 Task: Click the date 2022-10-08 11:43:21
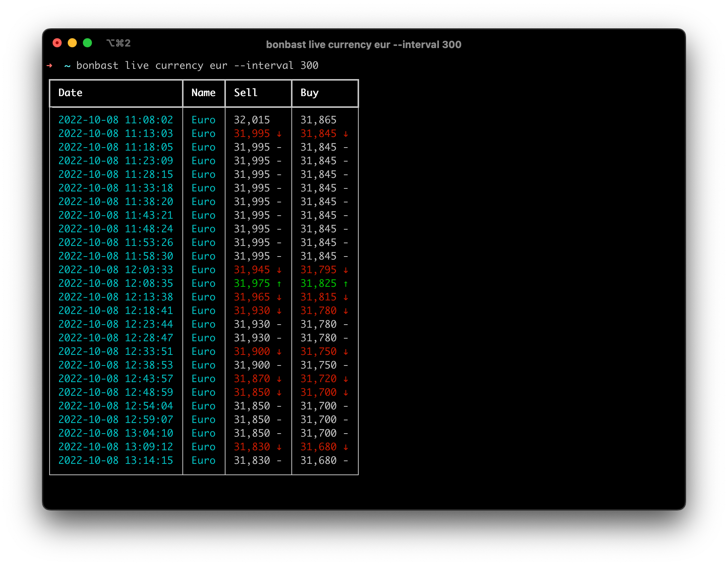(116, 215)
